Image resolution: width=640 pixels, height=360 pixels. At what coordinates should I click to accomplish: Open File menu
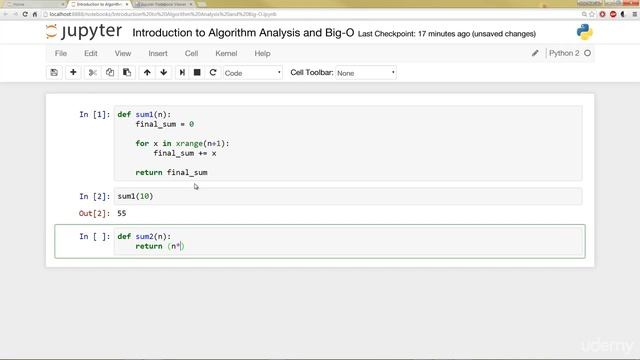tap(61, 53)
